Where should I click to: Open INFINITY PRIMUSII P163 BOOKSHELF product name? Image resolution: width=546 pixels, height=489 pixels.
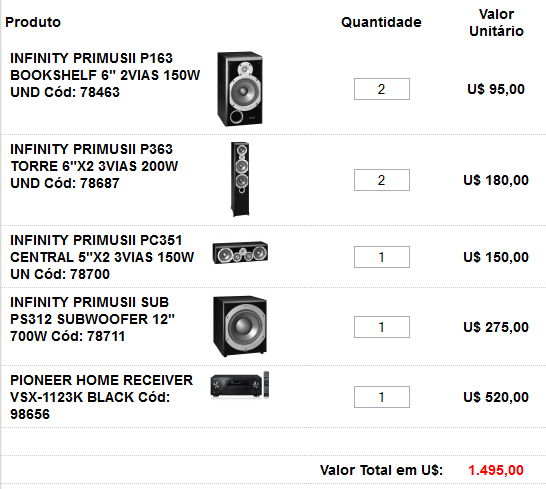[105, 75]
